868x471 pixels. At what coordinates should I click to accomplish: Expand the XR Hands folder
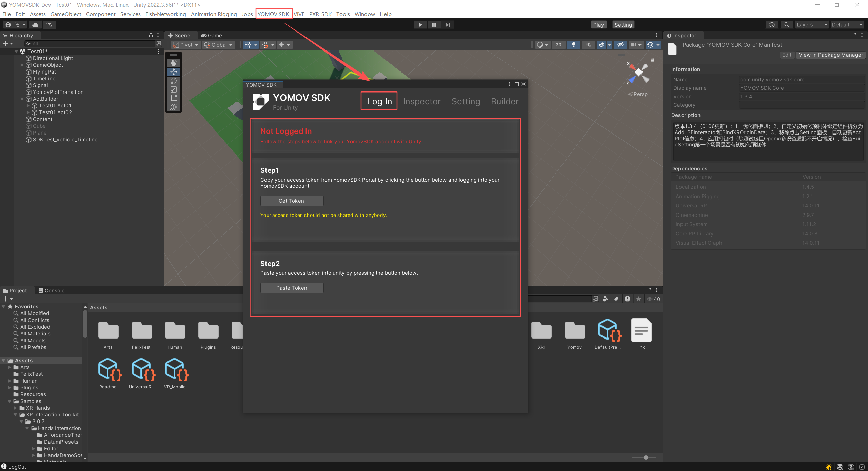point(16,408)
